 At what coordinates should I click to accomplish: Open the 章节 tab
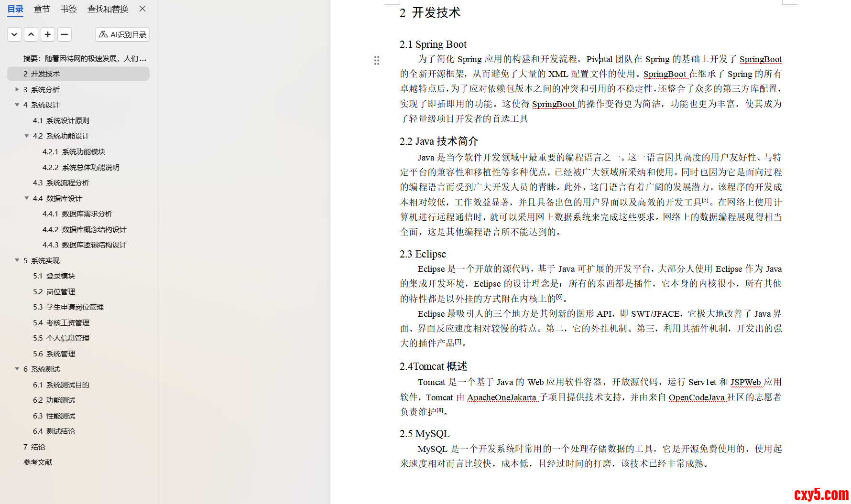(x=42, y=9)
